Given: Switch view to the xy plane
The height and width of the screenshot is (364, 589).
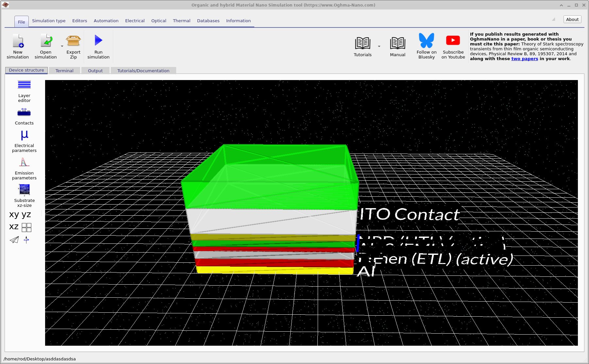Looking at the screenshot, I should click(14, 215).
